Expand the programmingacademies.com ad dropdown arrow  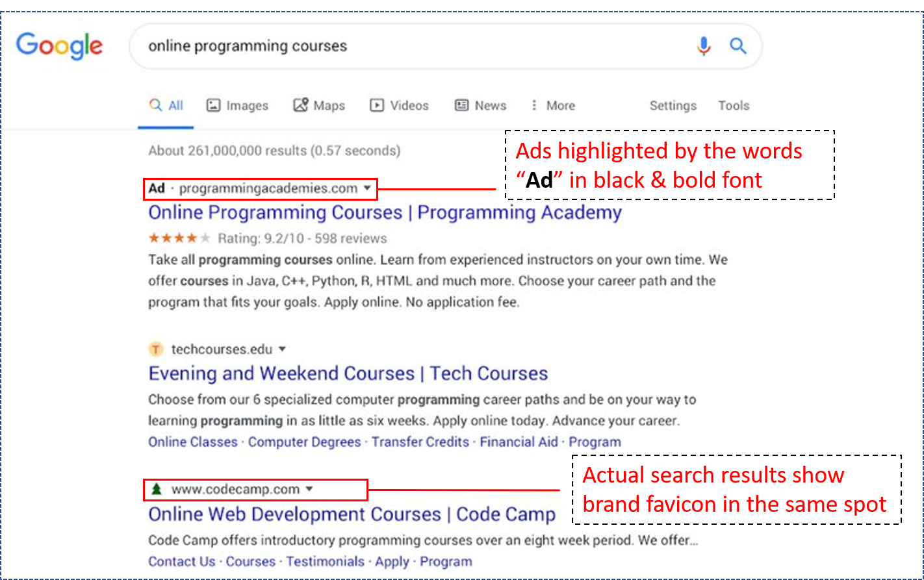[368, 188]
